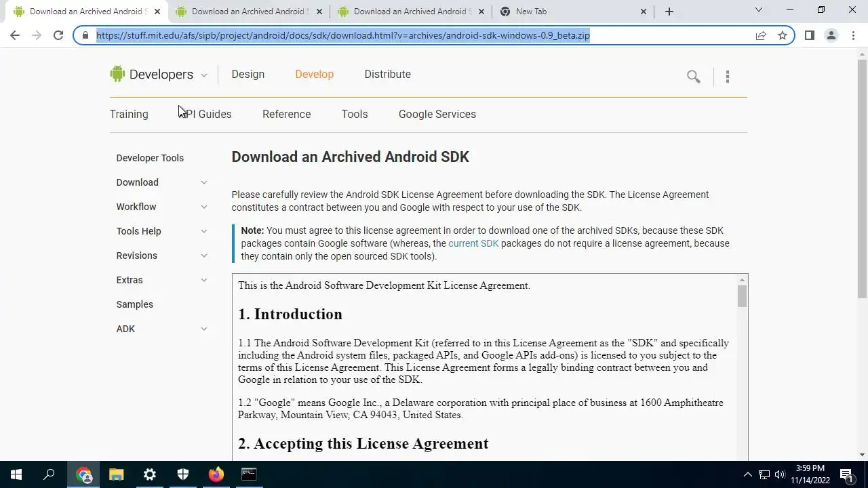Open the Workflow sidebar link
Screen dimensions: 868x488
[136, 207]
